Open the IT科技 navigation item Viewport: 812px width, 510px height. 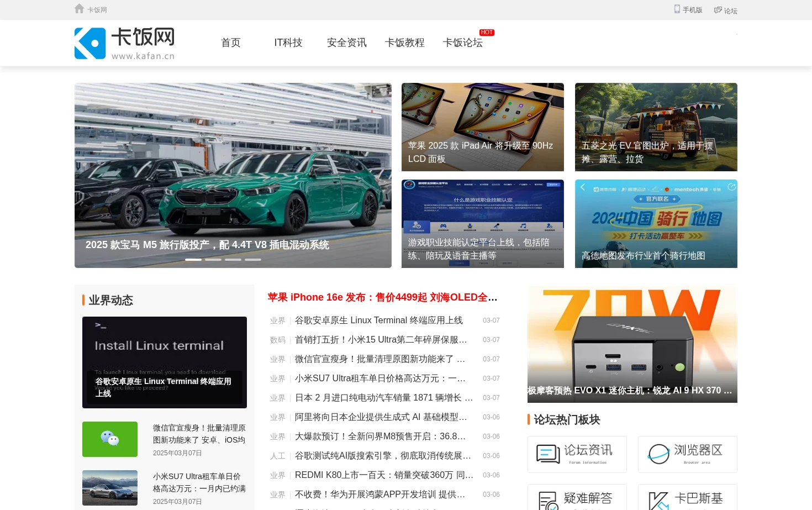[288, 43]
